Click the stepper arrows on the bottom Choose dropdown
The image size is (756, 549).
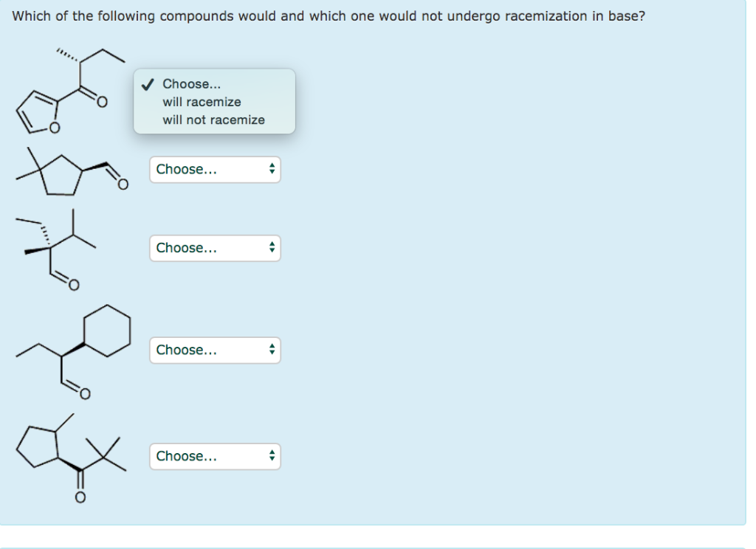(x=272, y=456)
